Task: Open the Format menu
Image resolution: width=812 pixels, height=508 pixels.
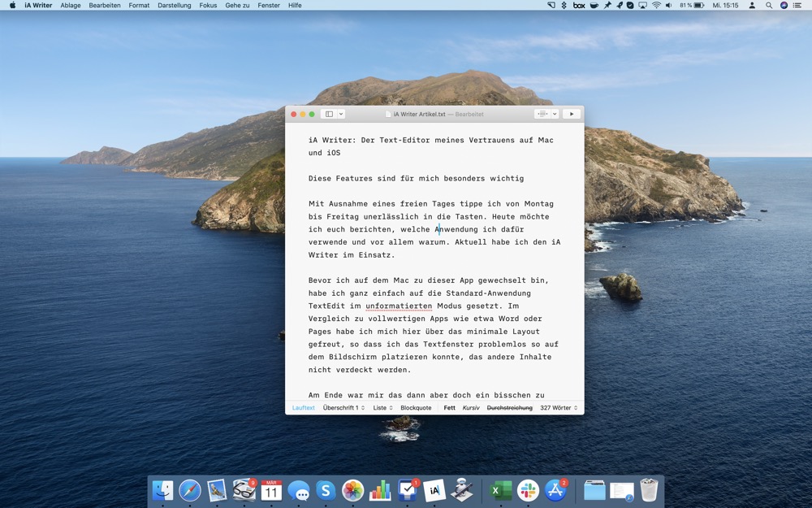Action: 139,5
